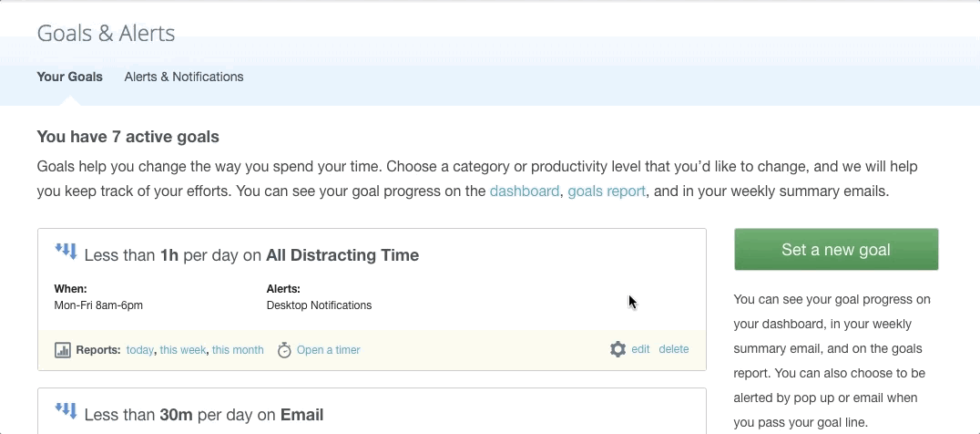View today's report for the distracting time goal
Image resolution: width=980 pixels, height=434 pixels.
tap(139, 350)
